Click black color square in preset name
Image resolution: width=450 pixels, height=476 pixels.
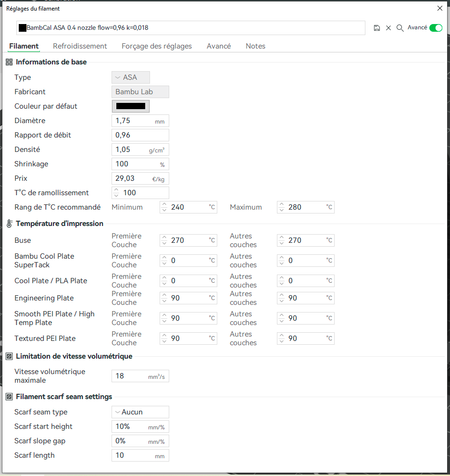tap(23, 28)
